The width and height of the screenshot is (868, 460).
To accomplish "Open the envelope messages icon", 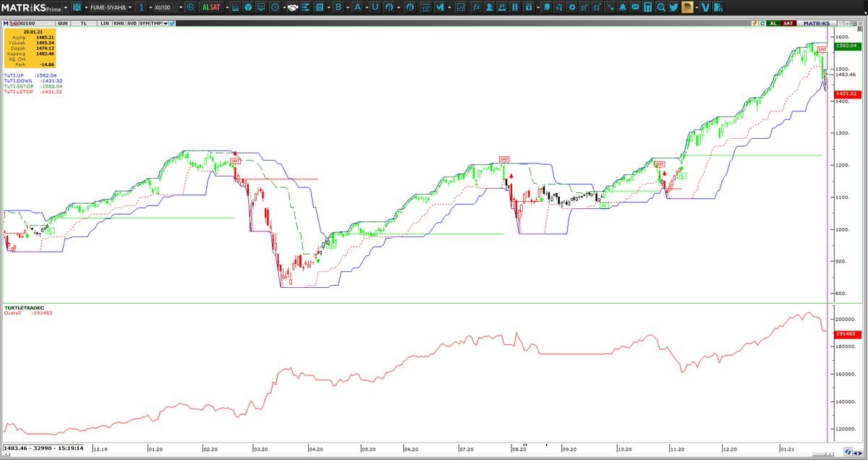I will pyautogui.click(x=635, y=7).
